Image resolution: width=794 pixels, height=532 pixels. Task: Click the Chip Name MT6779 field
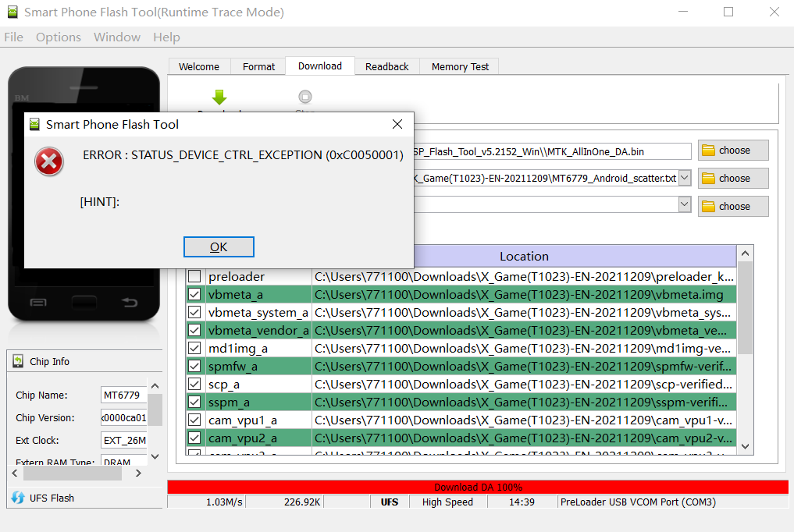pos(123,395)
